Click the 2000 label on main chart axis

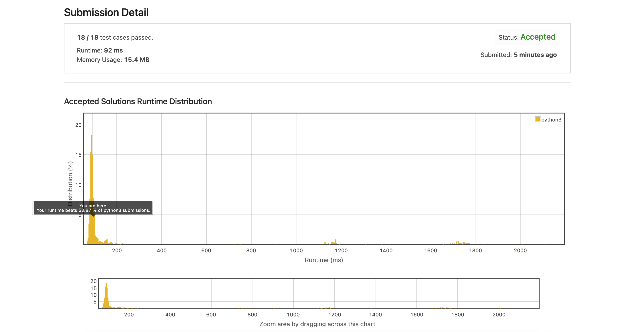(x=520, y=250)
